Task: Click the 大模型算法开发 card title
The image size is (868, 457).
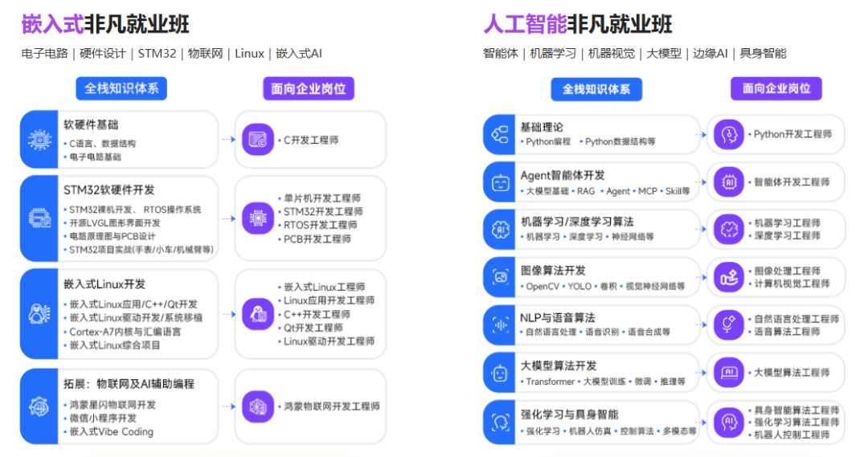Action: click(559, 366)
